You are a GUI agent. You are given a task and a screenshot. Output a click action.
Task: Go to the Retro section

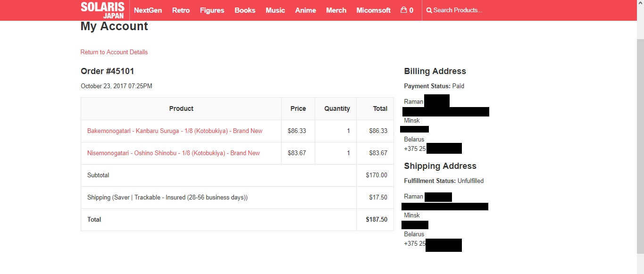click(181, 10)
